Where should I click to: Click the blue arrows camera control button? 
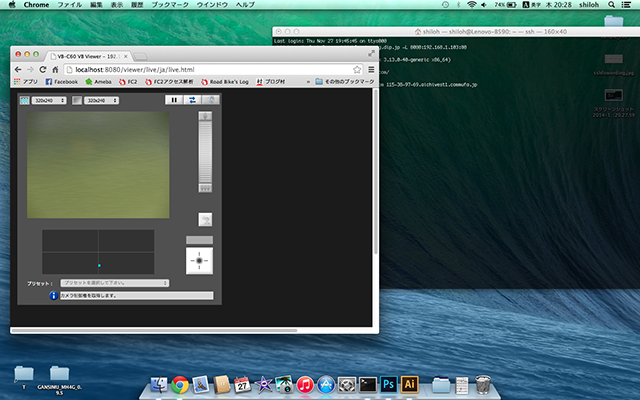pos(192,100)
